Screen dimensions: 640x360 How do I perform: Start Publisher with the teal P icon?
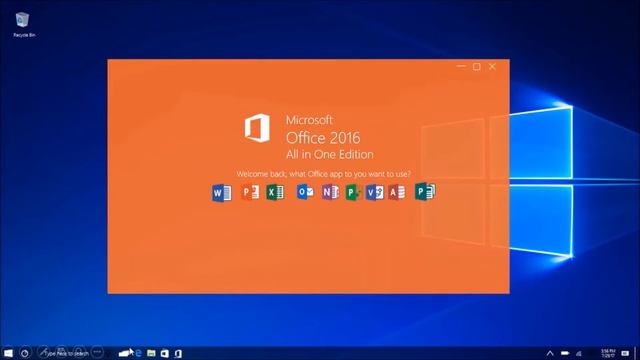tap(425, 191)
